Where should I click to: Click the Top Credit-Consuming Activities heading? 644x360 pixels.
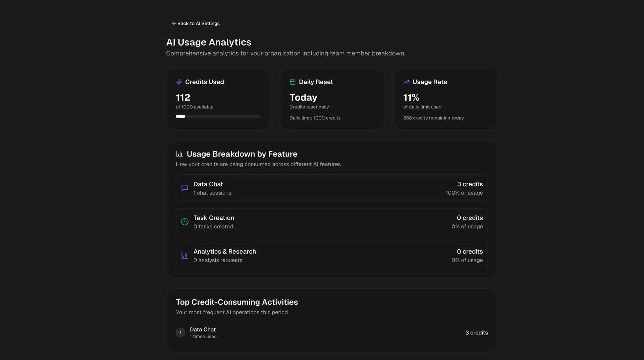237,302
